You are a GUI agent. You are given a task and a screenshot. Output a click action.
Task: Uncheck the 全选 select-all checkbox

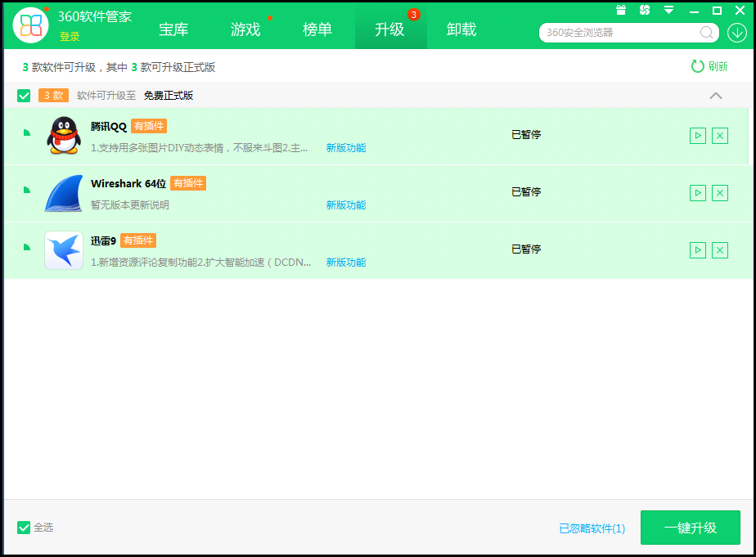[24, 528]
